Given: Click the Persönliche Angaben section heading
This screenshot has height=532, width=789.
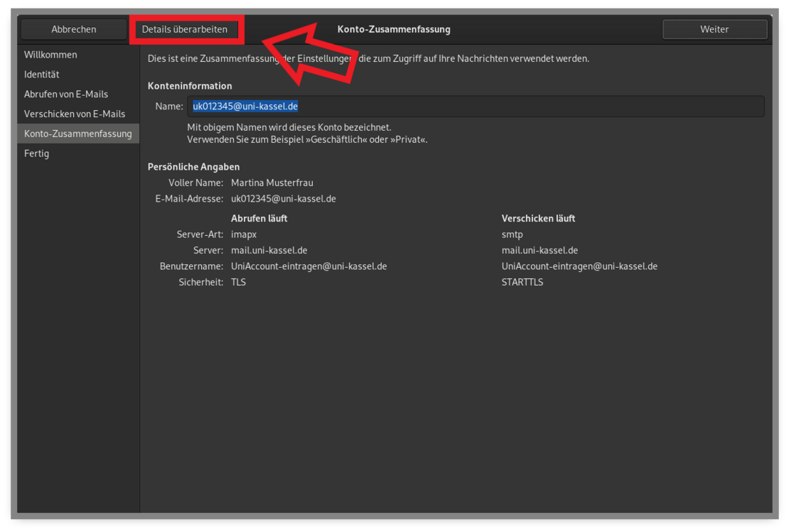Looking at the screenshot, I should pos(193,167).
